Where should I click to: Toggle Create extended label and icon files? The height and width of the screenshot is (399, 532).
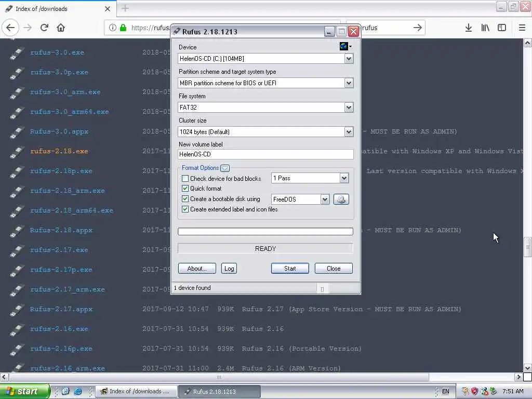(185, 209)
